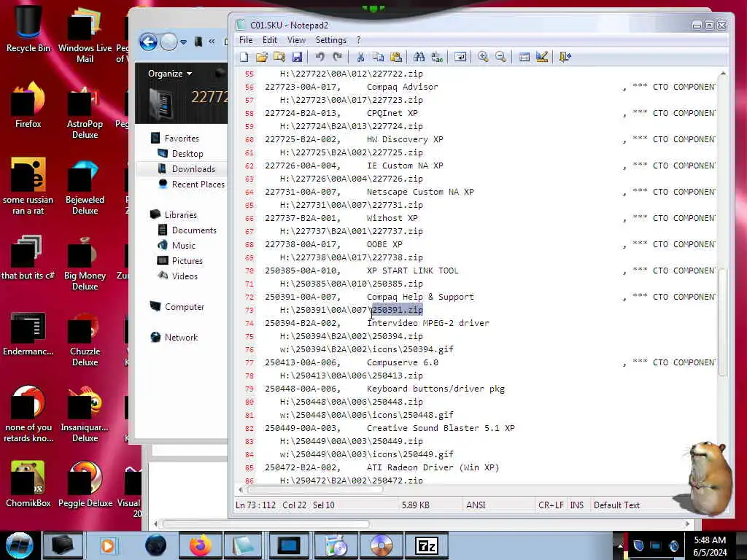Viewport: 747px width, 560px height.
Task: Open the ? help menu
Action: coord(359,40)
